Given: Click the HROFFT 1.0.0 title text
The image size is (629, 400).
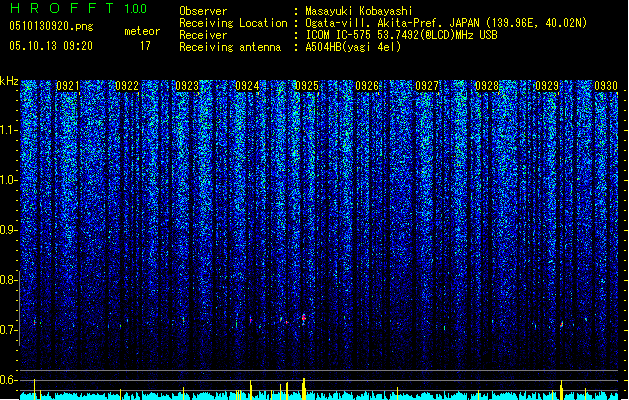Looking at the screenshot, I should pyautogui.click(x=78, y=8).
